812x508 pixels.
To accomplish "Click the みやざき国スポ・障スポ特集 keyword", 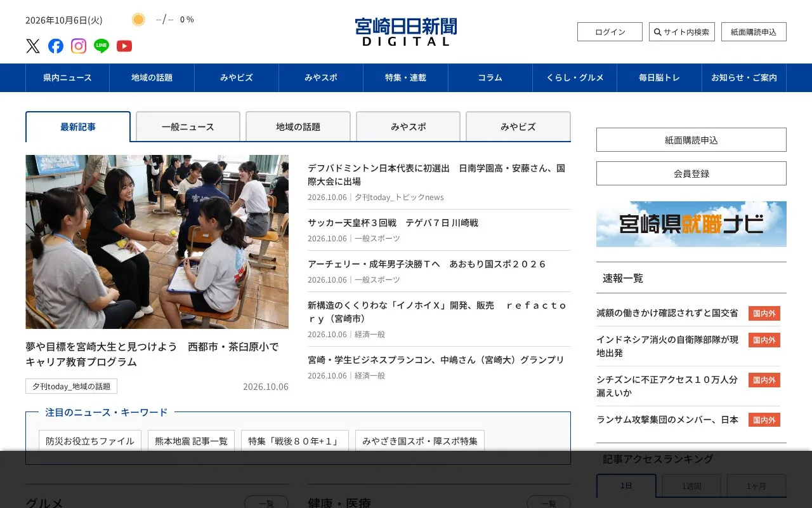I will click(x=420, y=441).
